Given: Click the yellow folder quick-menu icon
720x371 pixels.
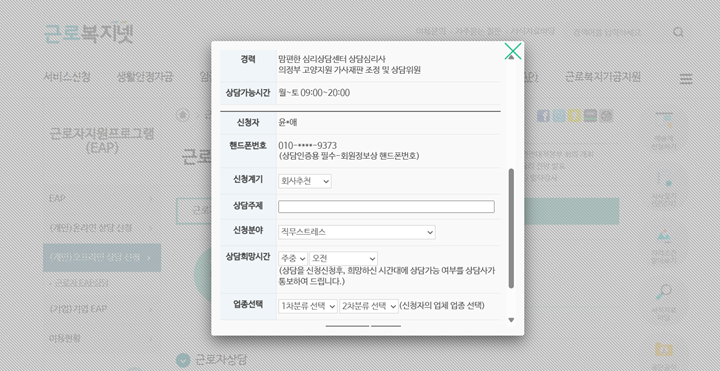Looking at the screenshot, I should click(664, 350).
